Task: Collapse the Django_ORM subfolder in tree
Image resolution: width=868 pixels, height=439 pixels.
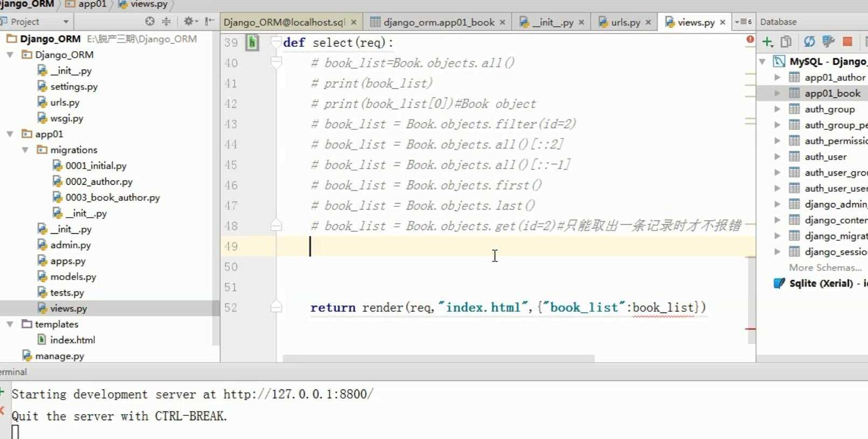Action: click(10, 55)
